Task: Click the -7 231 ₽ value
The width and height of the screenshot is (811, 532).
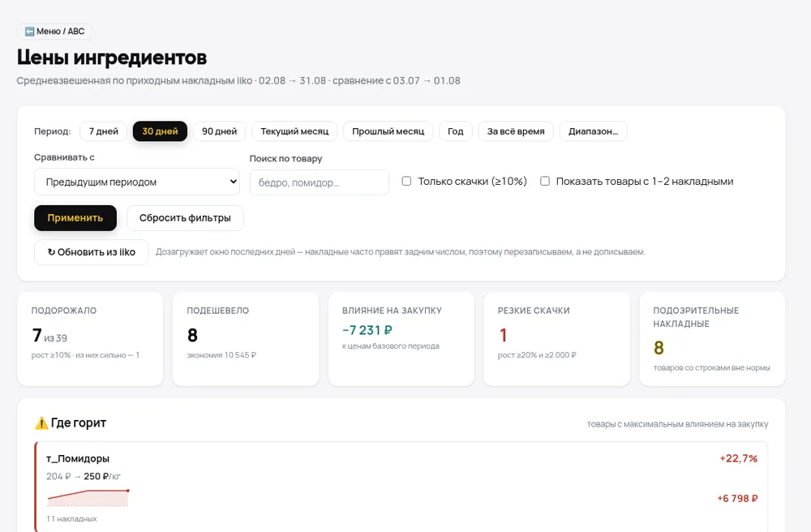Action: [367, 330]
